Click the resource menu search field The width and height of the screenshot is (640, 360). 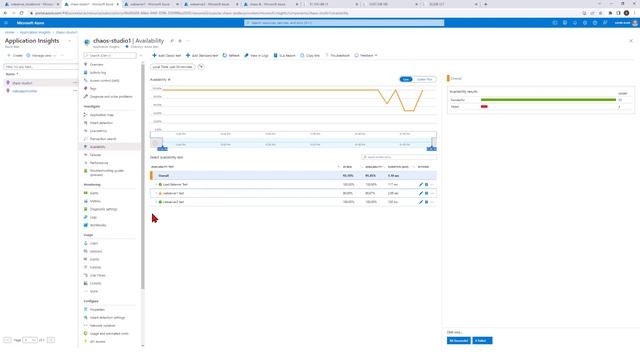[110, 56]
